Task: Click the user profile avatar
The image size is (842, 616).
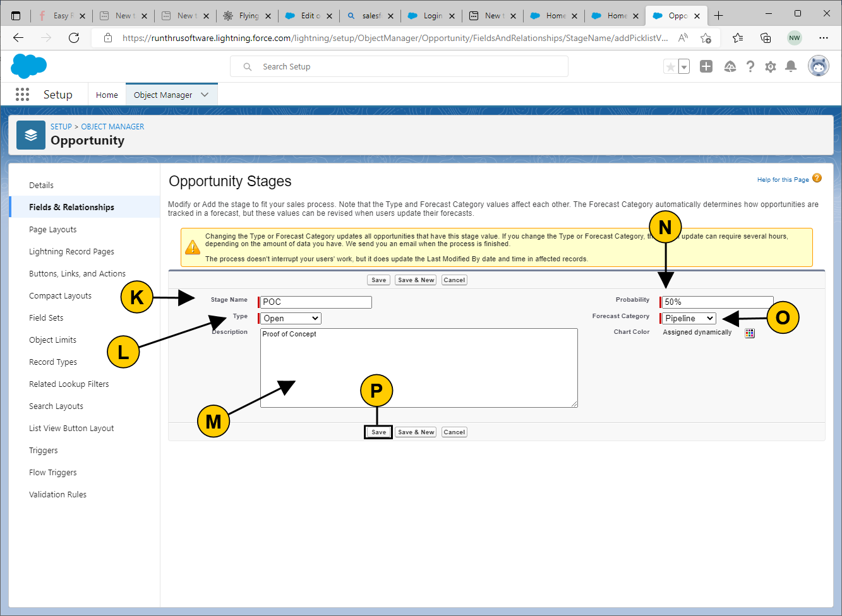Action: tap(819, 66)
